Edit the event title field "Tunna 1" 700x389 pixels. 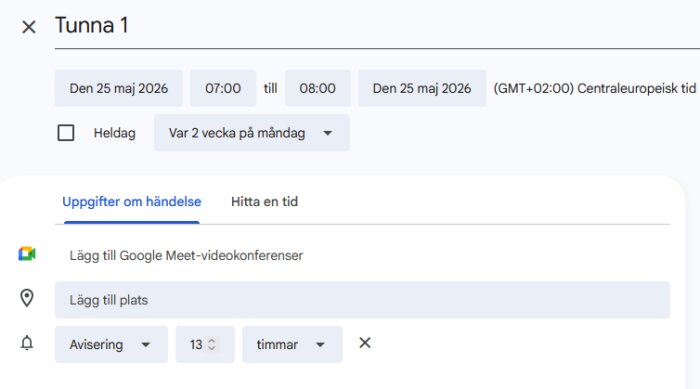coord(377,25)
